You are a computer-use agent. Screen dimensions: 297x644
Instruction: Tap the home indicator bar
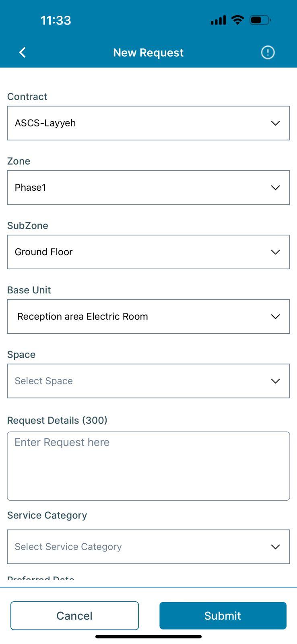tap(148, 637)
